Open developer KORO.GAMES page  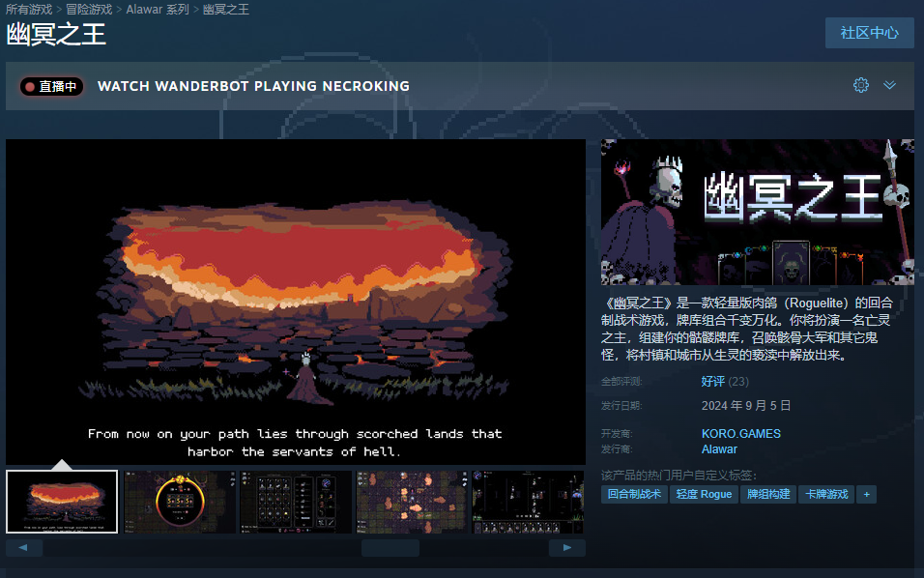click(x=740, y=434)
